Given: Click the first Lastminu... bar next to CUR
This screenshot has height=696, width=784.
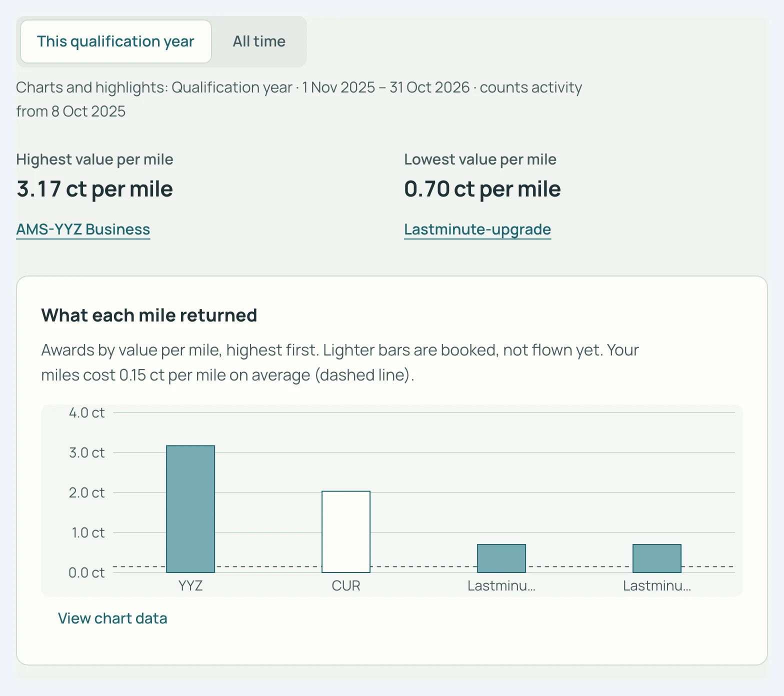Looking at the screenshot, I should (x=501, y=558).
